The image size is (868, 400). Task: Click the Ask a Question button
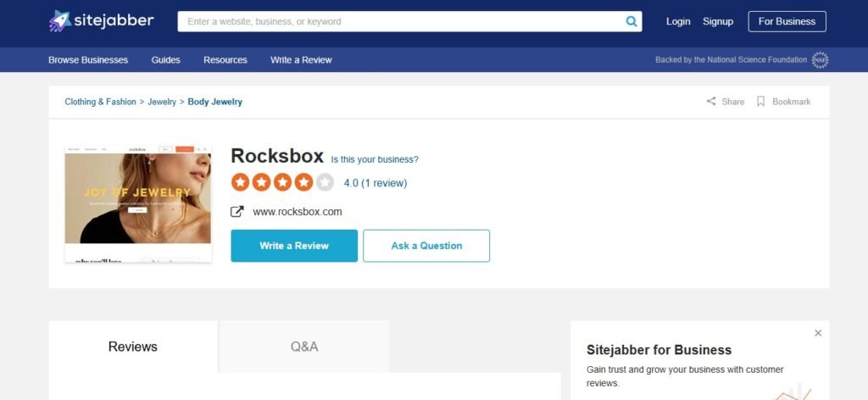426,246
